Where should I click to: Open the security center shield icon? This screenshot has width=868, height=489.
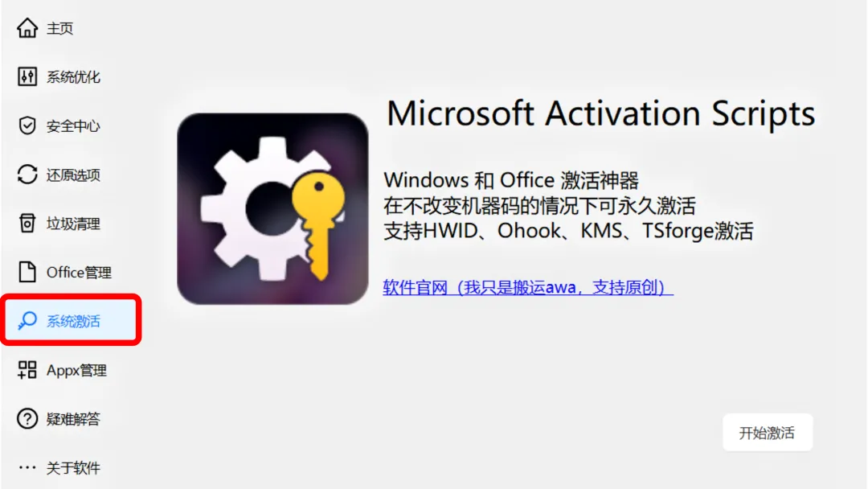[x=27, y=125]
